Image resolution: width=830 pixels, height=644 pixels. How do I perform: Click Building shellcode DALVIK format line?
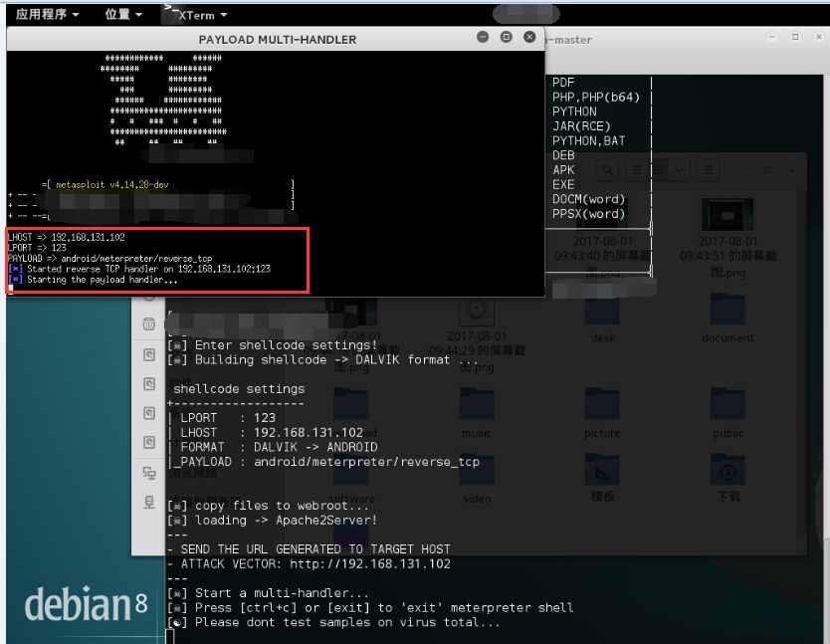click(x=322, y=360)
